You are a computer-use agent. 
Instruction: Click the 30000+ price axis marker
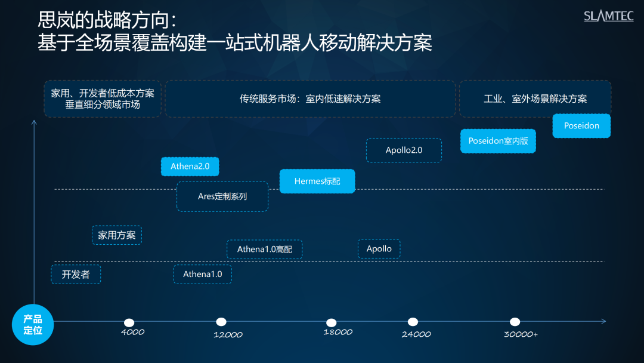click(x=515, y=322)
